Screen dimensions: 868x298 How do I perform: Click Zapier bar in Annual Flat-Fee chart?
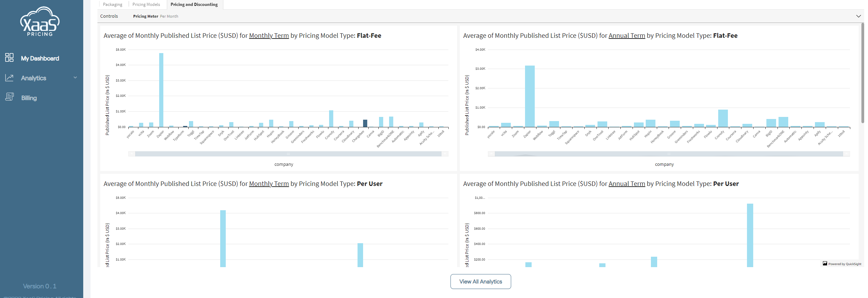(x=530, y=96)
